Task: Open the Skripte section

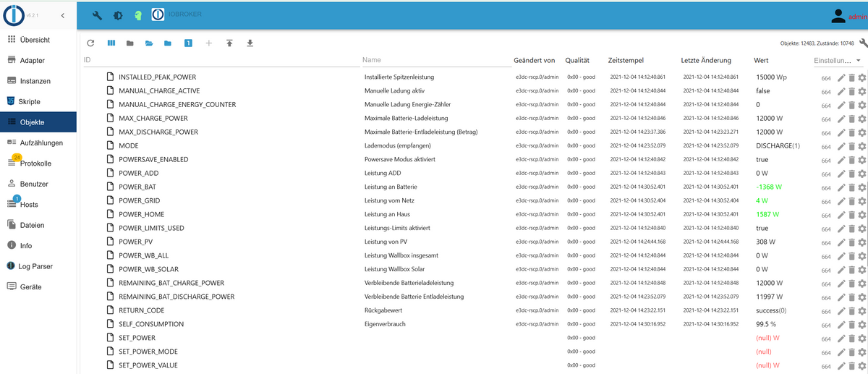Action: (38, 101)
